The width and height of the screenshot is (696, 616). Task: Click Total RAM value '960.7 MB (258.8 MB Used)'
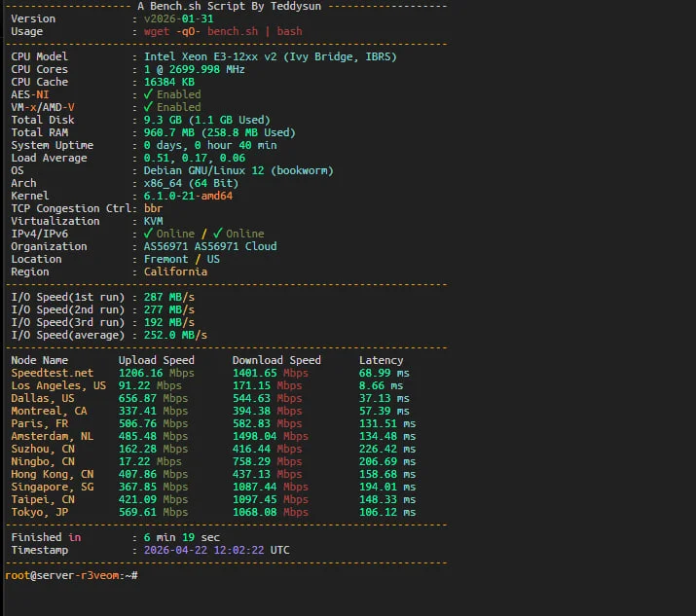pyautogui.click(x=220, y=132)
